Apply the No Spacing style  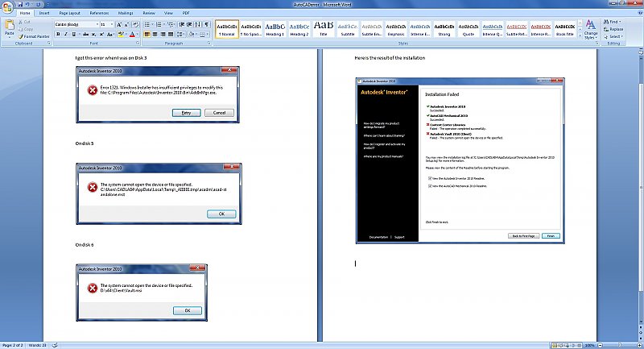(x=251, y=29)
